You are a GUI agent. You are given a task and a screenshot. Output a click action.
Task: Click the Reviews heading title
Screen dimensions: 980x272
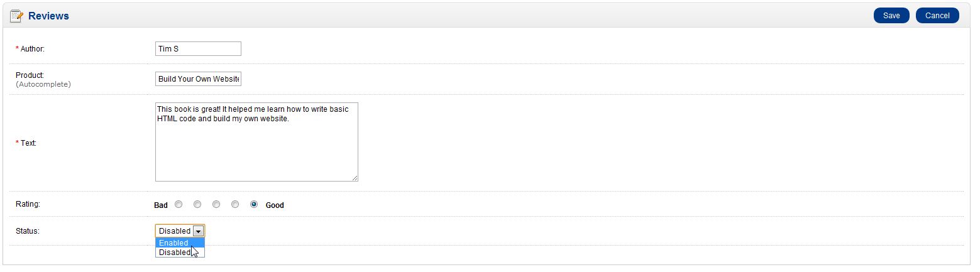tap(48, 16)
